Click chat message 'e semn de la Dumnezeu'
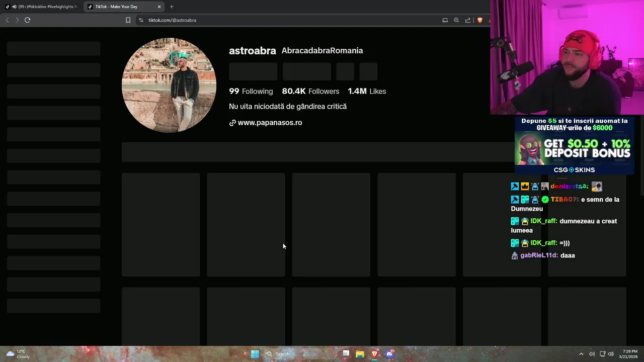 565,204
